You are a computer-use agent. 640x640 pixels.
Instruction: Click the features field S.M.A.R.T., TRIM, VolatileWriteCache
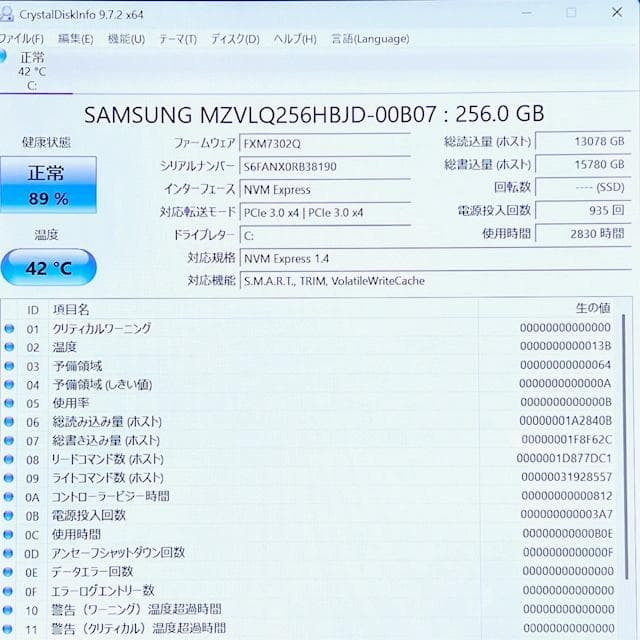[x=436, y=281]
